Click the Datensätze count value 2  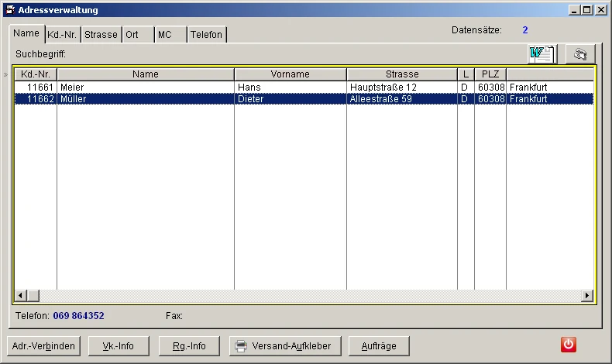pyautogui.click(x=525, y=30)
